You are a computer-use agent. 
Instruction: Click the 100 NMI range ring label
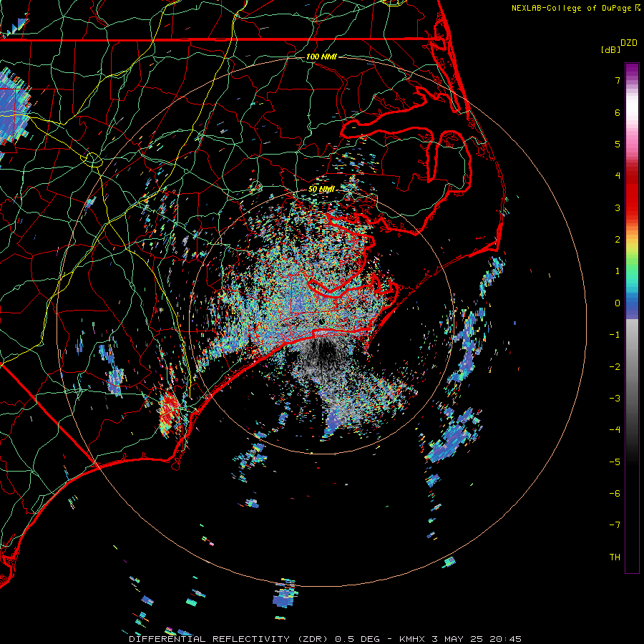tap(321, 57)
